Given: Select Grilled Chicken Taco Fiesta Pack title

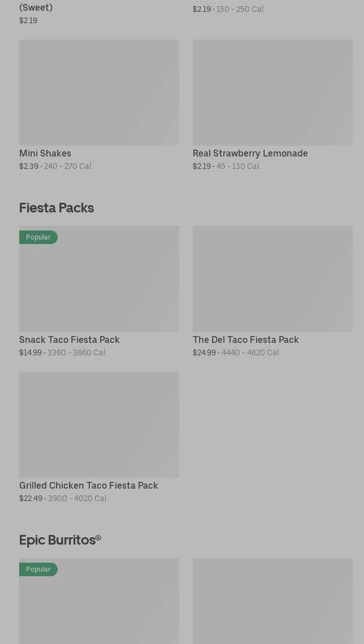Looking at the screenshot, I should click(89, 485).
